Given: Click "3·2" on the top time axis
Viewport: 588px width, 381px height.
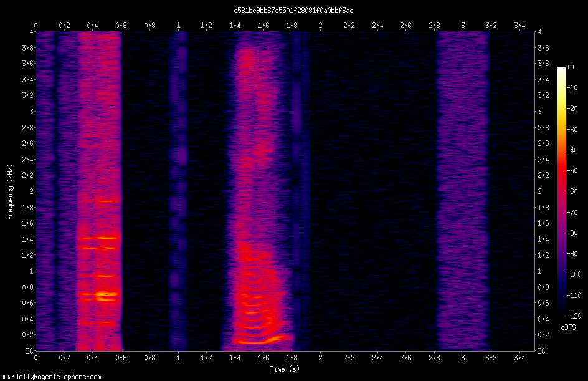Looking at the screenshot, I should point(491,26).
